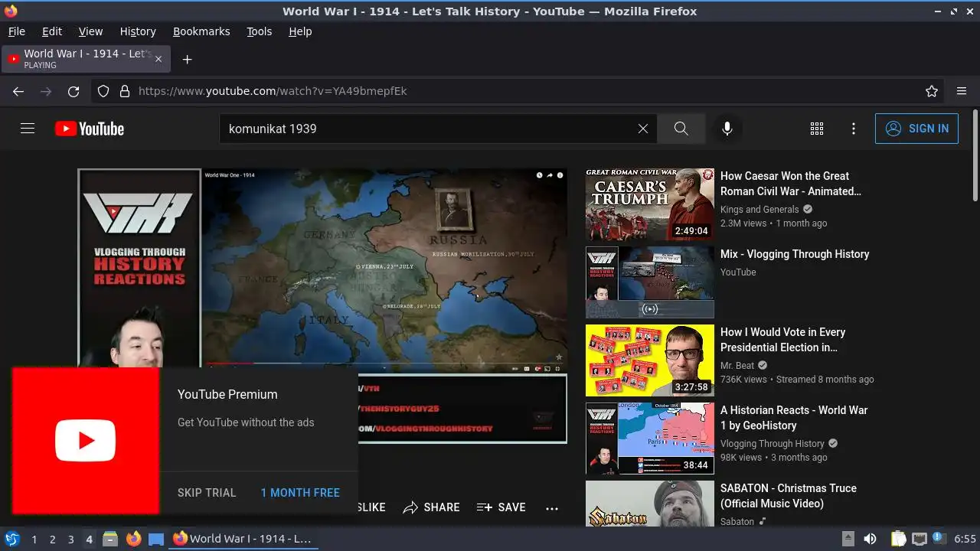
Task: Open the network tray icon
Action: pos(920,539)
